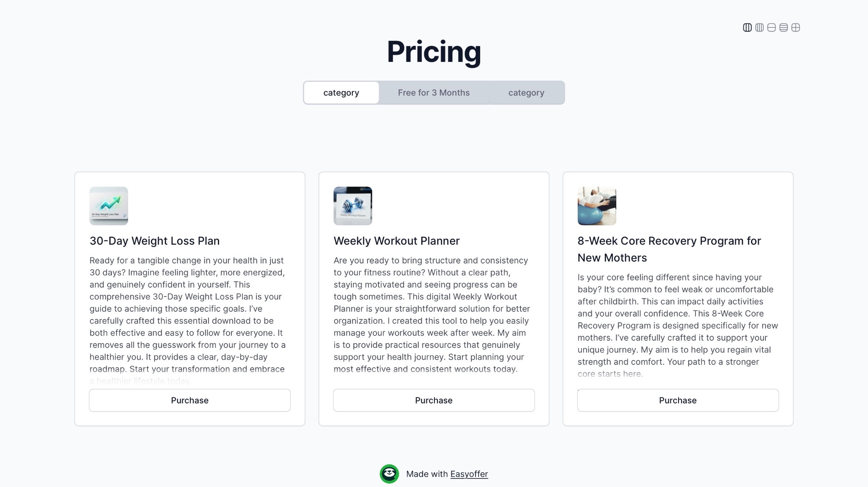Viewport: 868px width, 487px height.
Task: Switch to the four-column layout icon
Action: (759, 28)
